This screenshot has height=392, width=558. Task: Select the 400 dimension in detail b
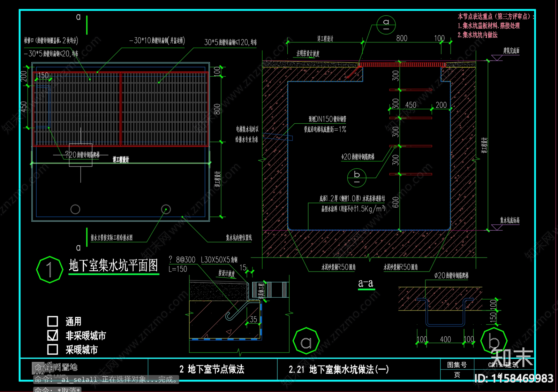445,339
